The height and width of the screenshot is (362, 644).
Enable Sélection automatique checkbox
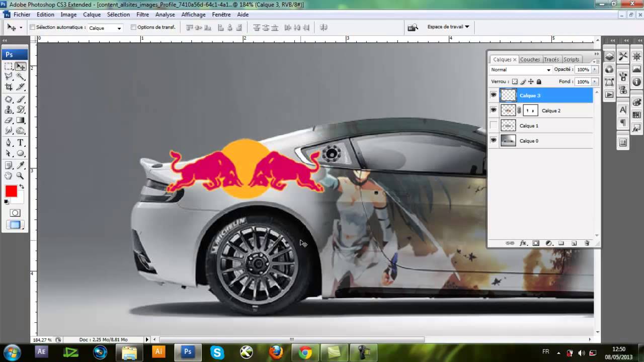[33, 27]
